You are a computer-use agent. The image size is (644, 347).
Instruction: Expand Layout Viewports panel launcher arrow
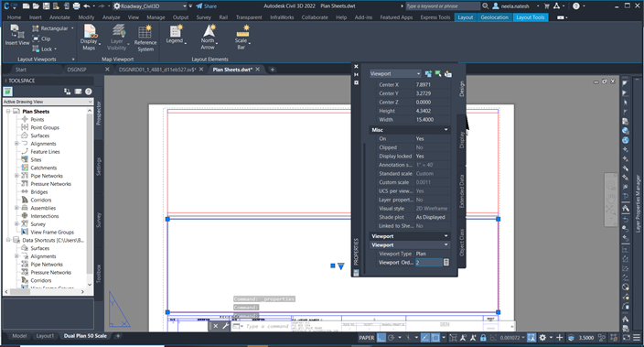point(73,60)
